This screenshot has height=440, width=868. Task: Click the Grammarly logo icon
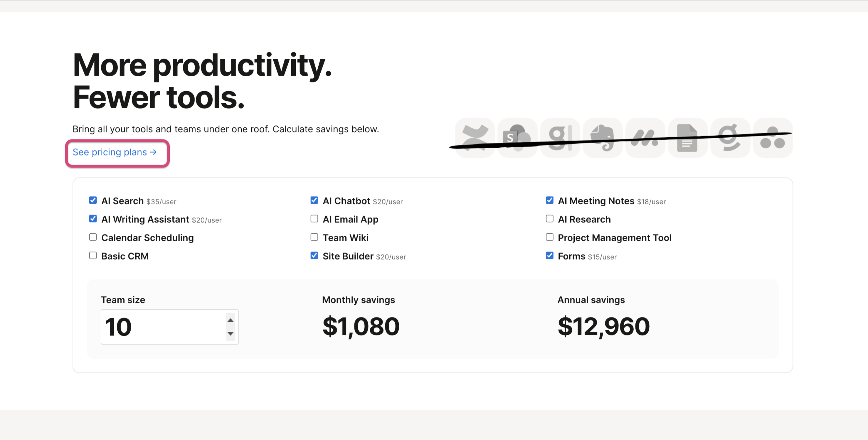[x=730, y=138]
